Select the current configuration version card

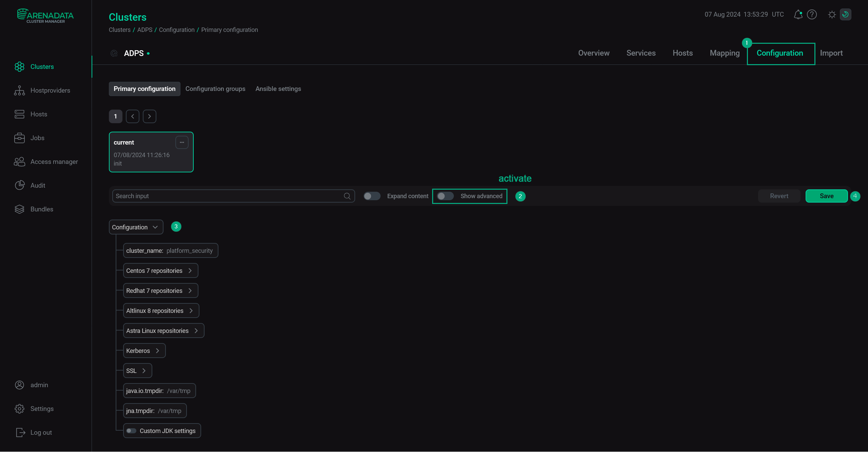[151, 152]
